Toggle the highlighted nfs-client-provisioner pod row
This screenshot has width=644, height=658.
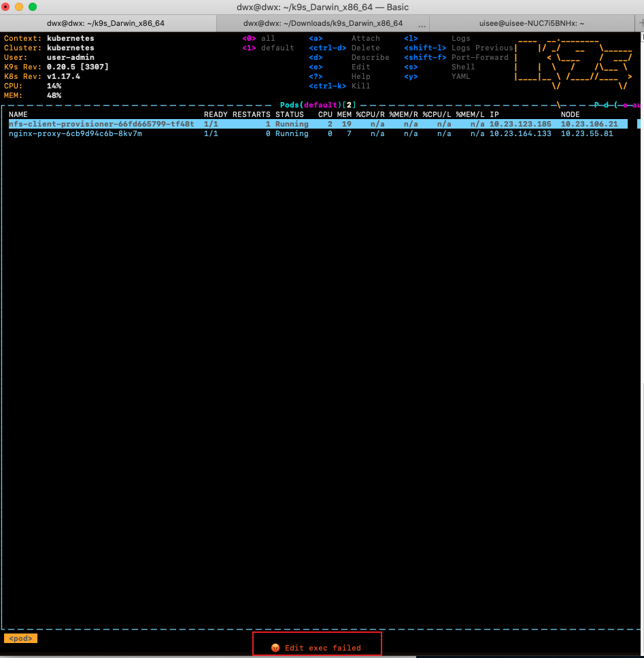(102, 124)
